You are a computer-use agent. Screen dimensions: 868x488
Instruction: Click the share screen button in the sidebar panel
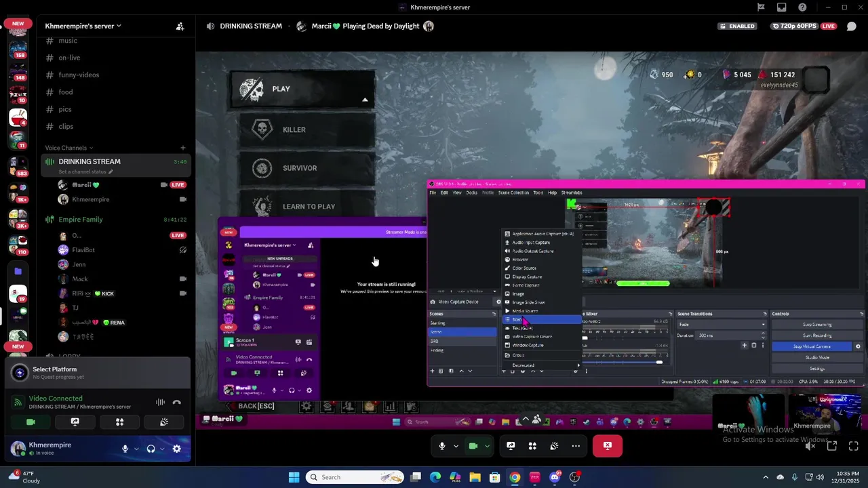[75, 422]
